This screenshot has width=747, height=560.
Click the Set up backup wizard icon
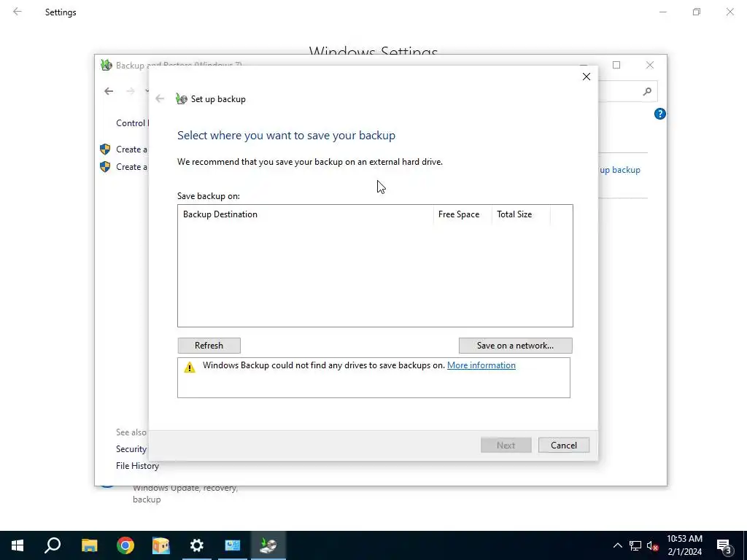pos(181,99)
